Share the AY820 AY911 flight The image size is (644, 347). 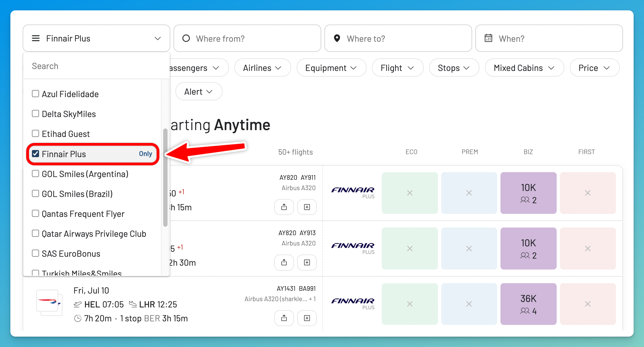tap(284, 207)
